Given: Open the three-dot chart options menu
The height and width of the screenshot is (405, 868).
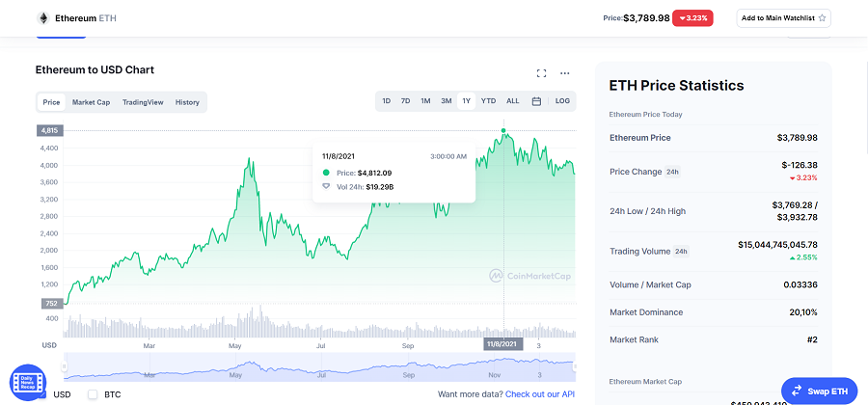Looking at the screenshot, I should point(564,73).
